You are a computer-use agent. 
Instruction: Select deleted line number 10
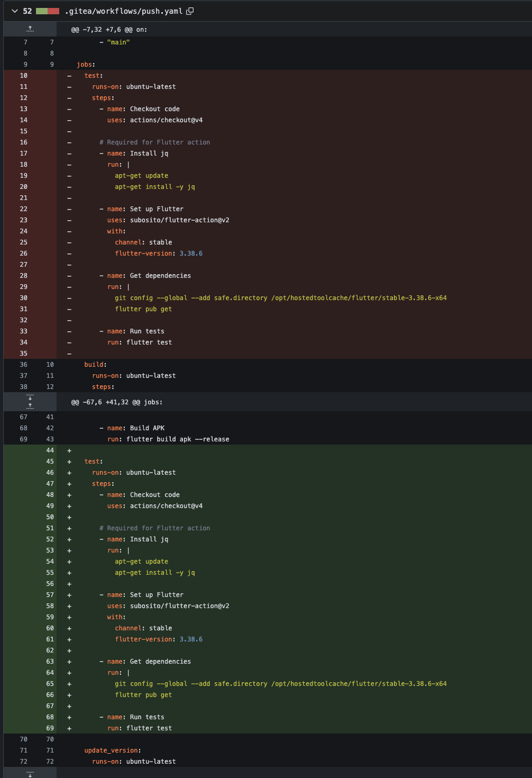click(x=24, y=76)
